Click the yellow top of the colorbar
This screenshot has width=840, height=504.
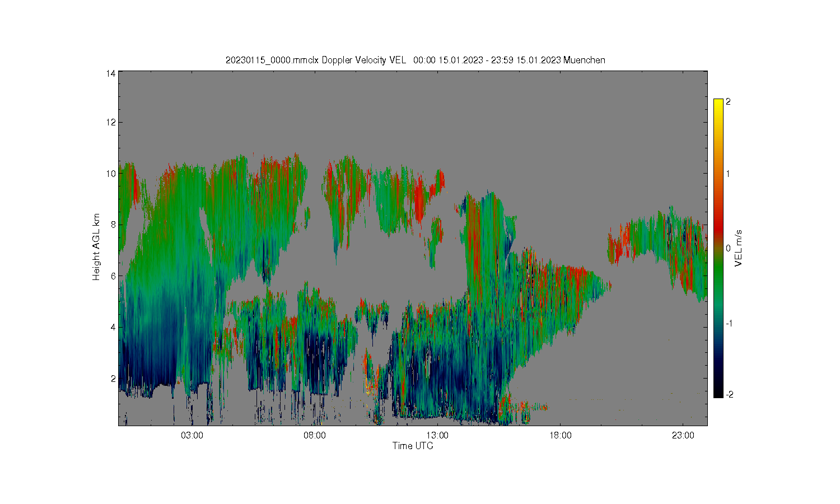[718, 106]
